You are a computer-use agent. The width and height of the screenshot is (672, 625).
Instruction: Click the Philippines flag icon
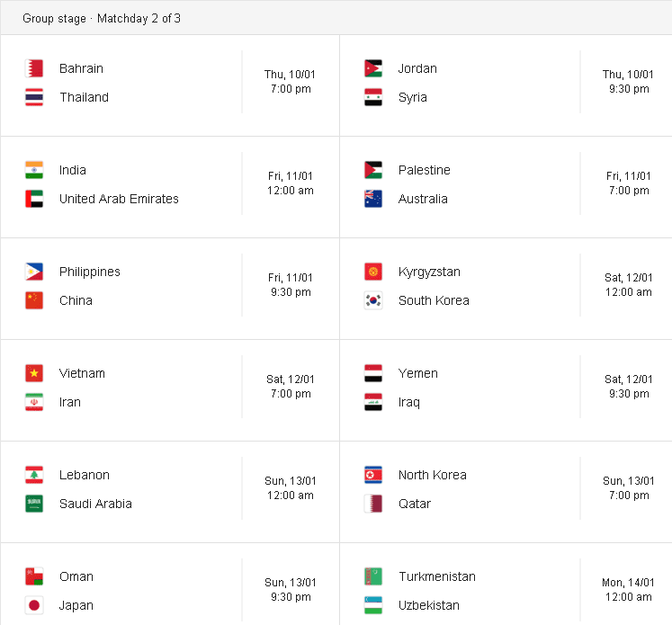(34, 272)
